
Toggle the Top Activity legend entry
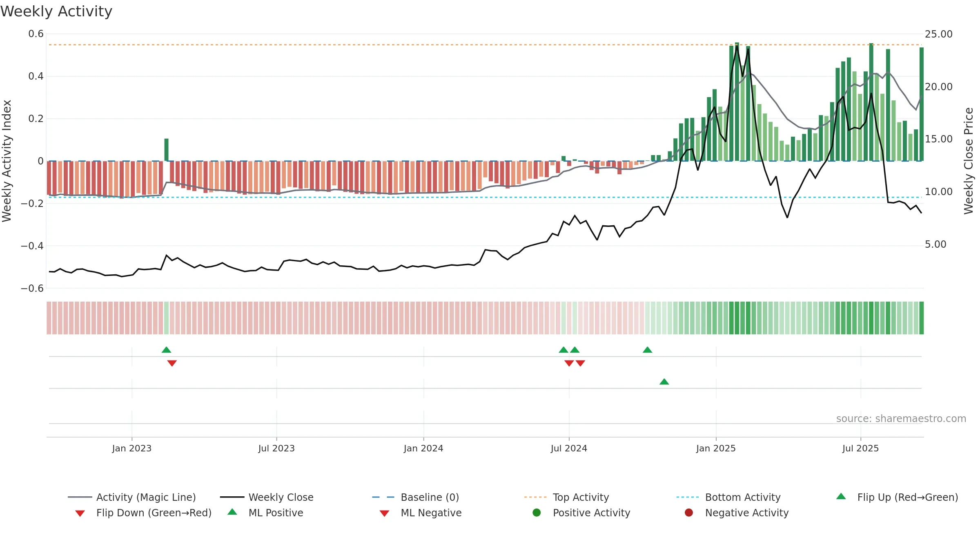566,497
